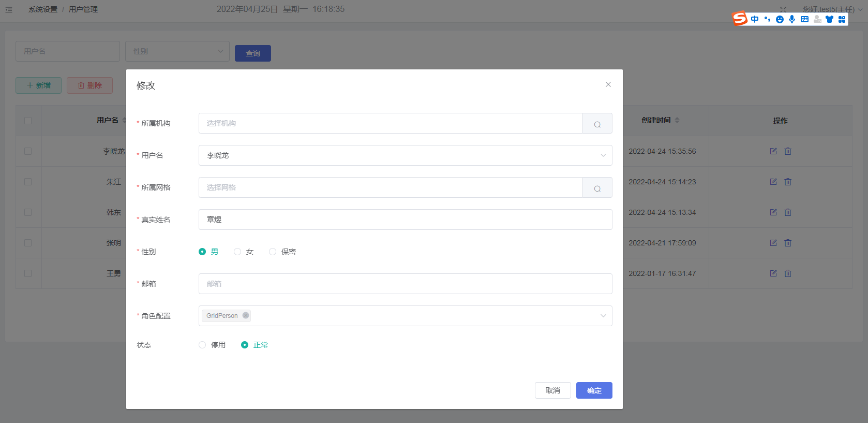Delete the 王勇 row
Viewport: 868px width, 423px height.
pyautogui.click(x=788, y=273)
